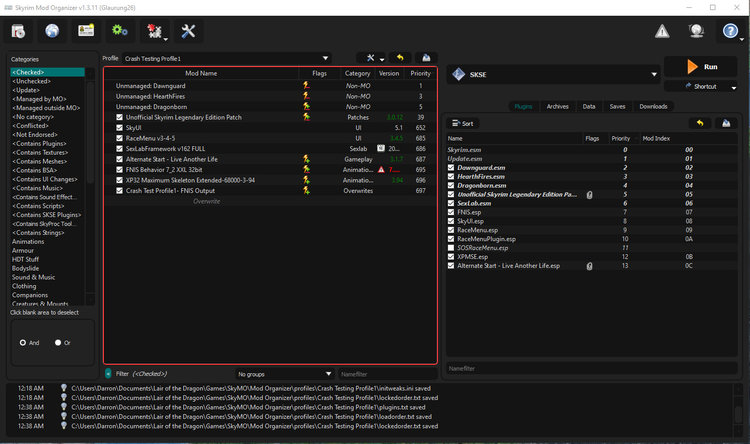Image resolution: width=750 pixels, height=444 pixels.
Task: Open the No groups dropdown
Action: coord(284,374)
